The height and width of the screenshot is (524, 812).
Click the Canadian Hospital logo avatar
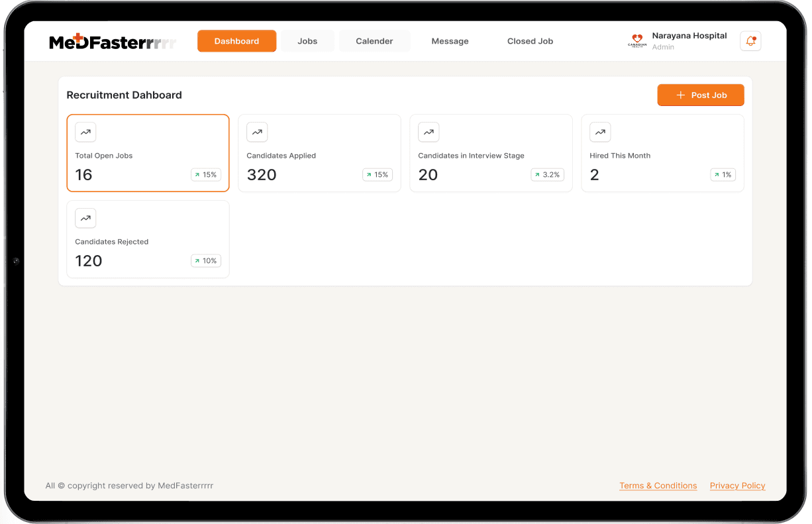[x=636, y=40]
